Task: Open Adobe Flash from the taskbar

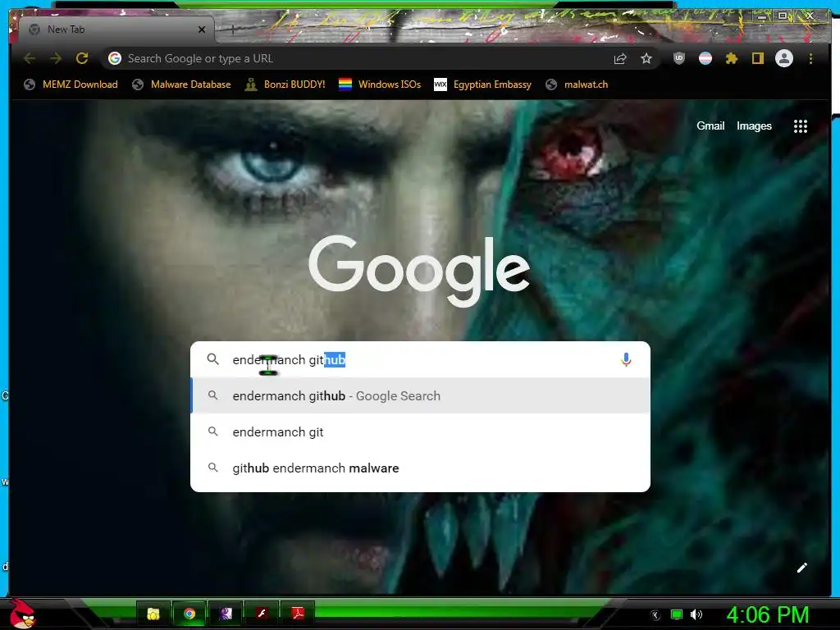Action: coord(262,614)
